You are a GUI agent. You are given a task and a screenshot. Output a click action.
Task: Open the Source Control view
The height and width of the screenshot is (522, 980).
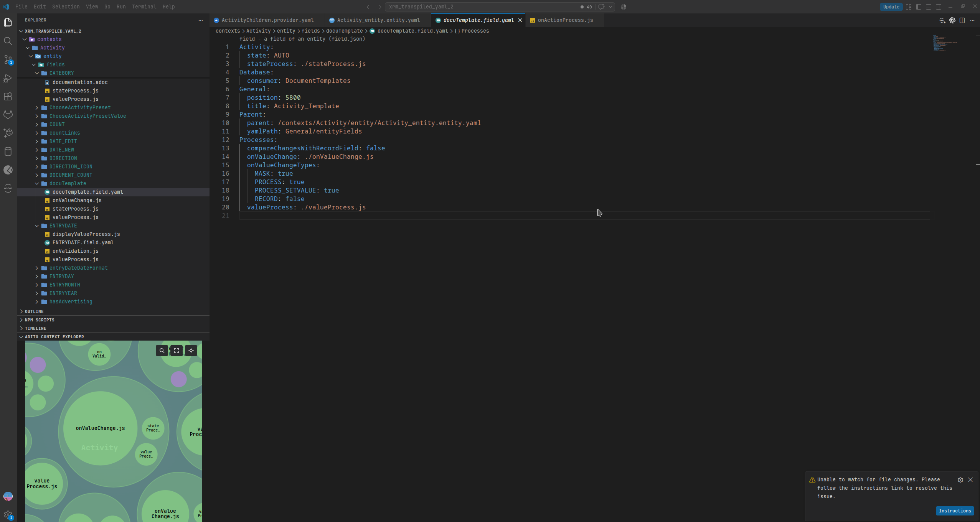click(x=8, y=59)
